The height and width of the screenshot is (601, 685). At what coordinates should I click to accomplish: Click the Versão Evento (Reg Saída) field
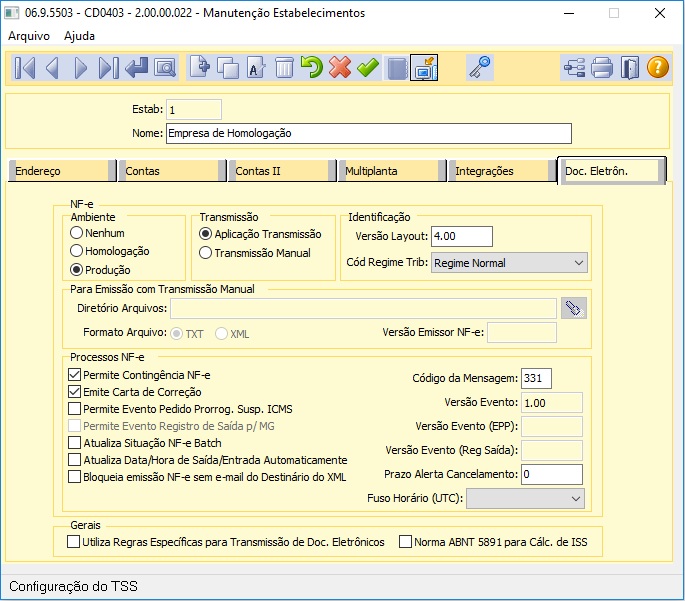pyautogui.click(x=552, y=451)
